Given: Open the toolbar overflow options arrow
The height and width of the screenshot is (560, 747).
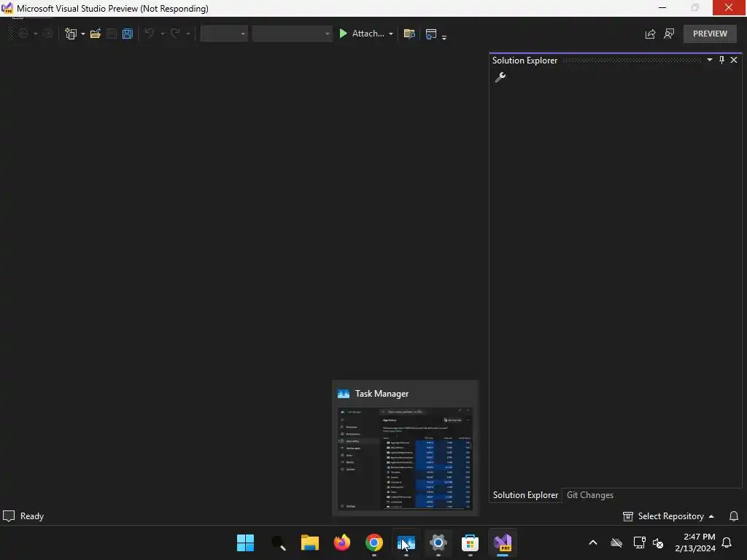Looking at the screenshot, I should coord(444,36).
